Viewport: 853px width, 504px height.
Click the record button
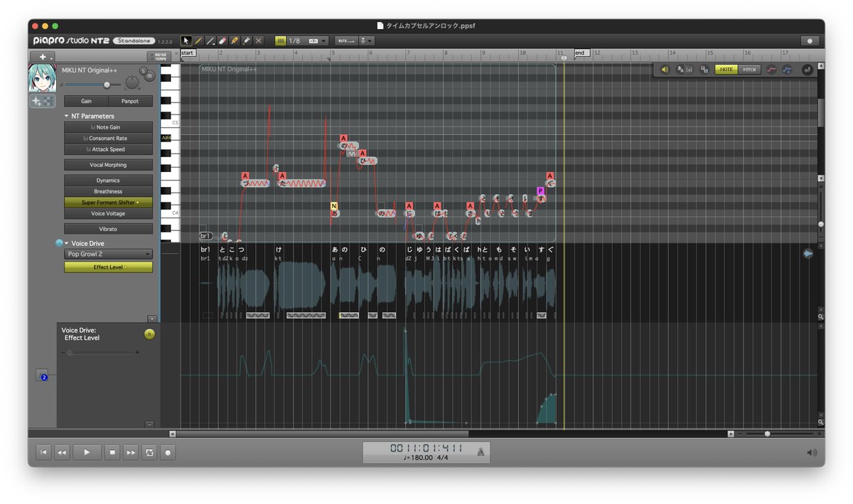168,452
